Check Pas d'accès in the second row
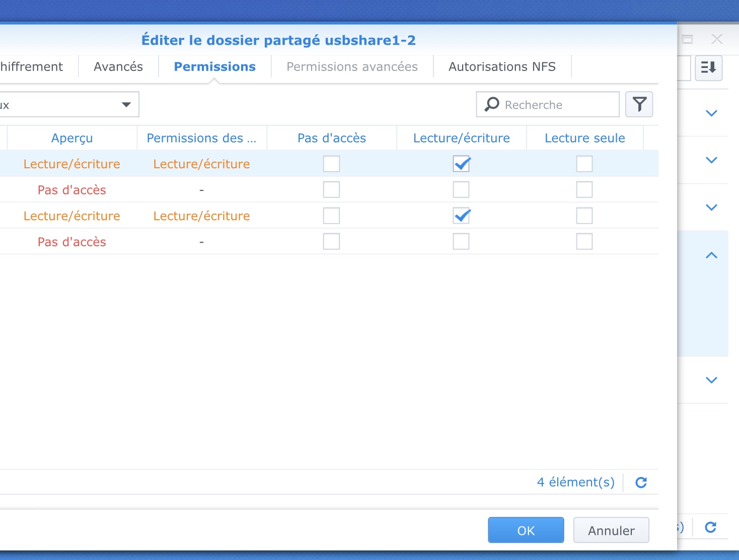739x560 pixels. pyautogui.click(x=331, y=190)
